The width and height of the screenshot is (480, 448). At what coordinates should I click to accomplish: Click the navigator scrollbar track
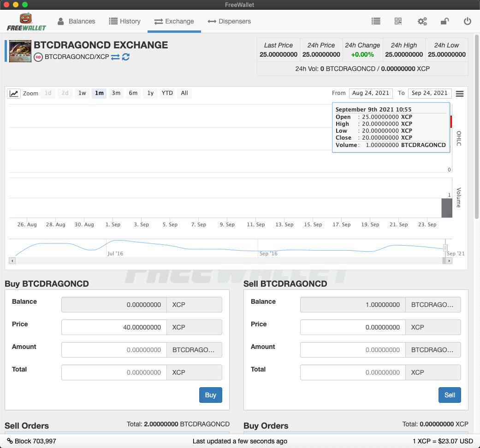pos(229,261)
